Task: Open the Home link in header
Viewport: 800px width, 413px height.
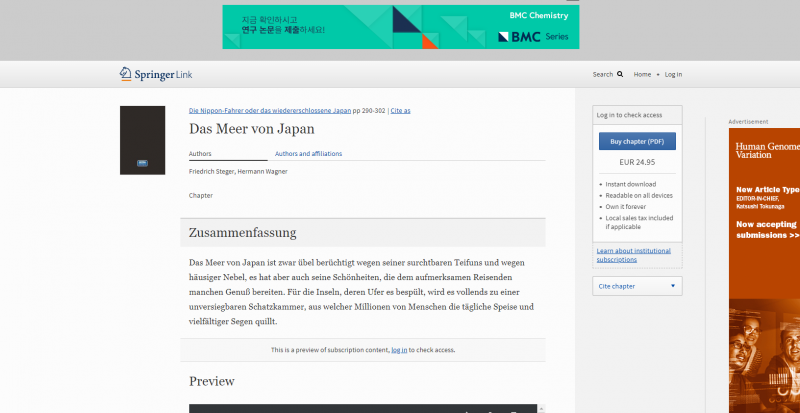Action: click(x=642, y=74)
